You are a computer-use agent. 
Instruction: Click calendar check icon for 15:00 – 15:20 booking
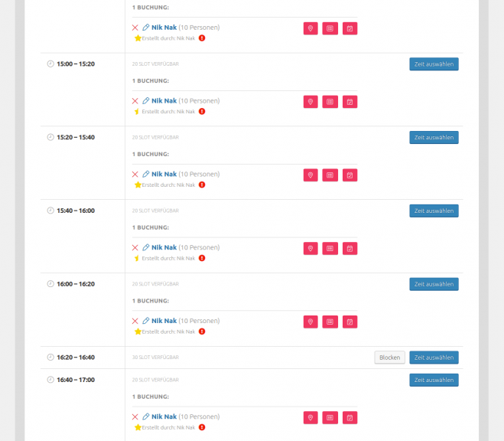350,102
